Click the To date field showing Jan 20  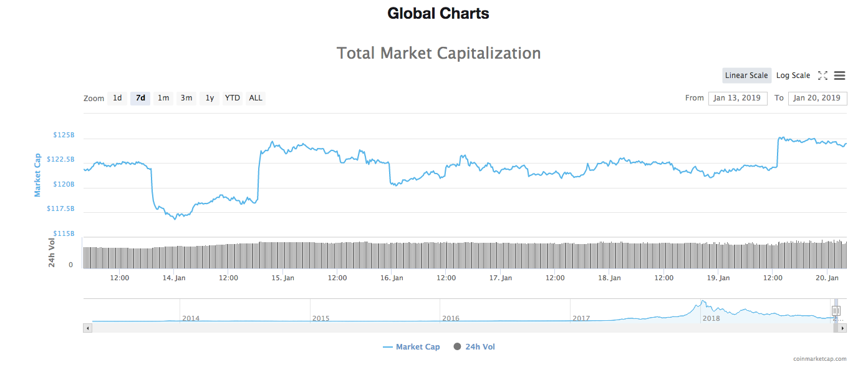(x=817, y=98)
